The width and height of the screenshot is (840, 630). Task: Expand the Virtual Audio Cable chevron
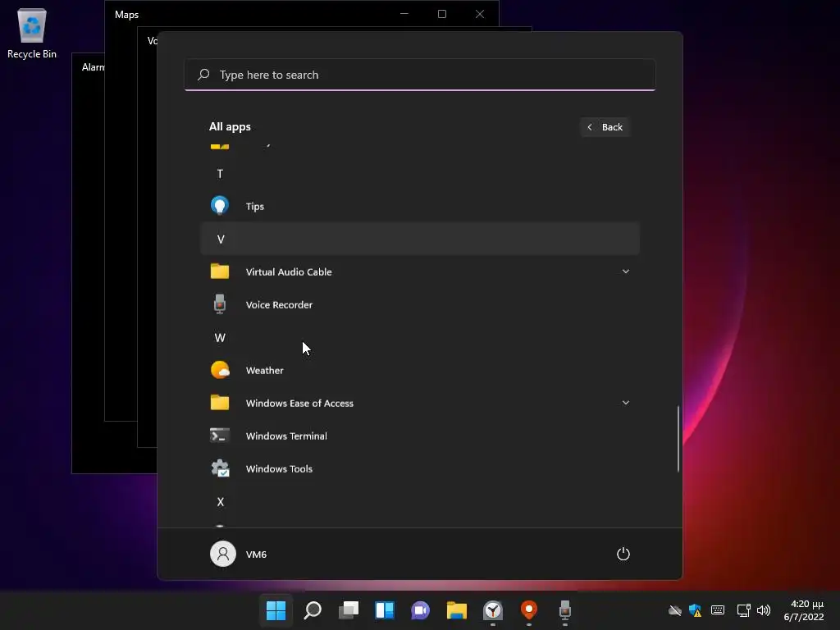click(626, 272)
